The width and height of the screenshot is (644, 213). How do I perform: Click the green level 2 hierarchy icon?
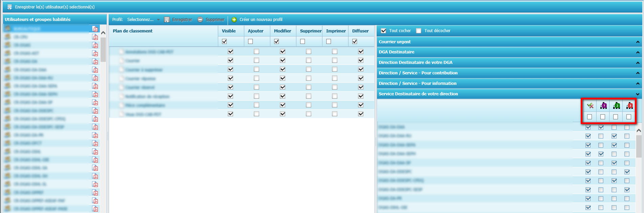[616, 106]
